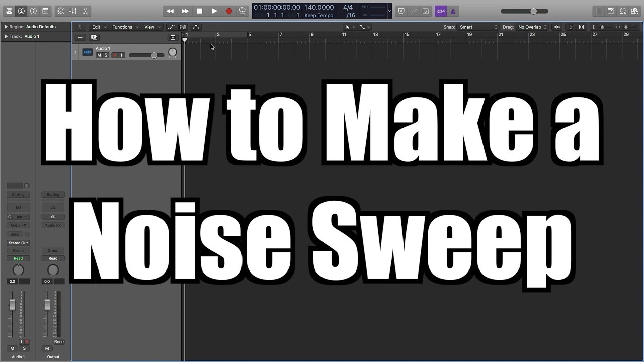This screenshot has height=362, width=644.
Task: Add a new track with plus button
Action: point(80,37)
